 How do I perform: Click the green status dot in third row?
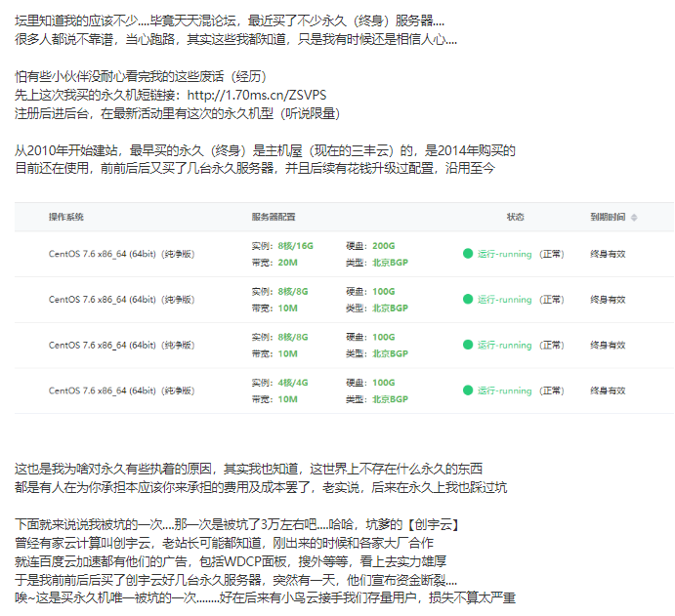point(468,345)
